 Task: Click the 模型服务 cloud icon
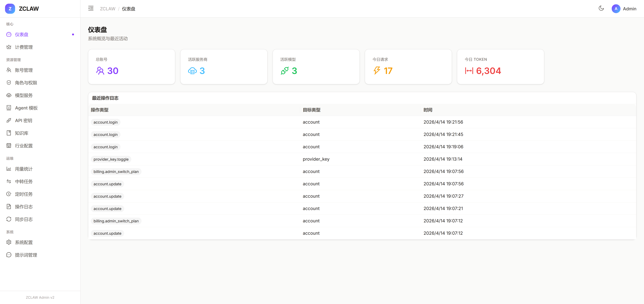9,95
